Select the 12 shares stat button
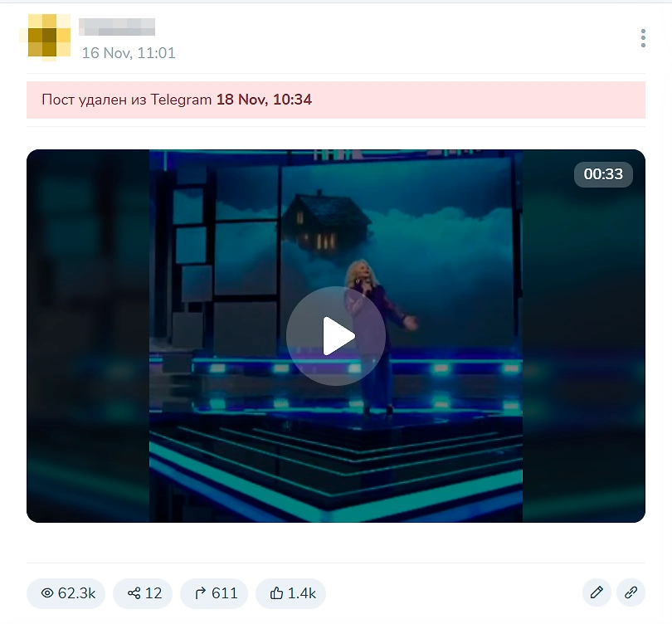Viewport: 672px width, 624px height. click(143, 593)
